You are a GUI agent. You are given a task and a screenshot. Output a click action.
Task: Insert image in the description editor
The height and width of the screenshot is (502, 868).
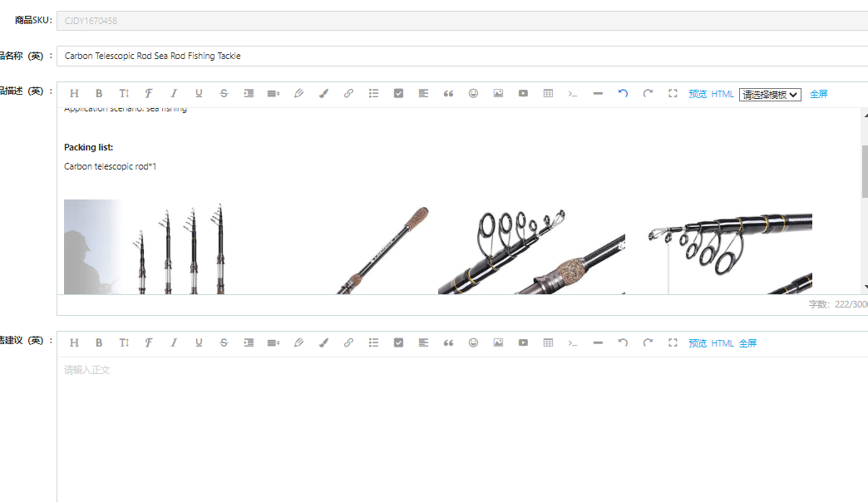pos(498,94)
